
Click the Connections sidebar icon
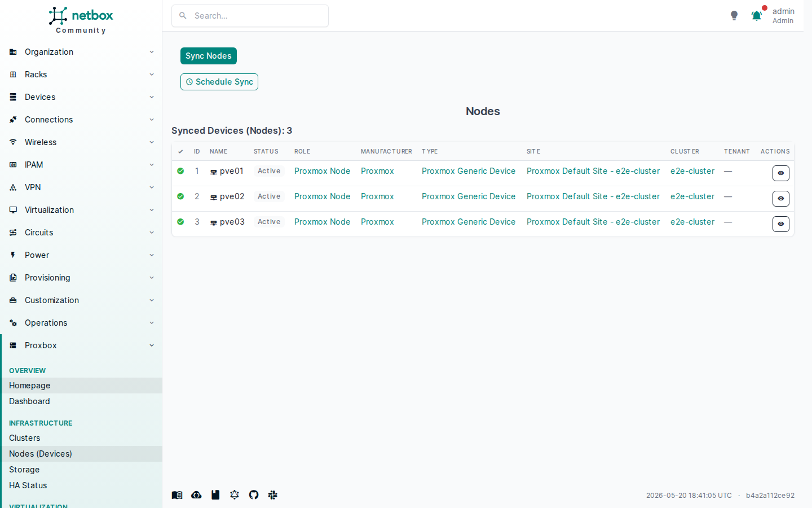coord(13,120)
